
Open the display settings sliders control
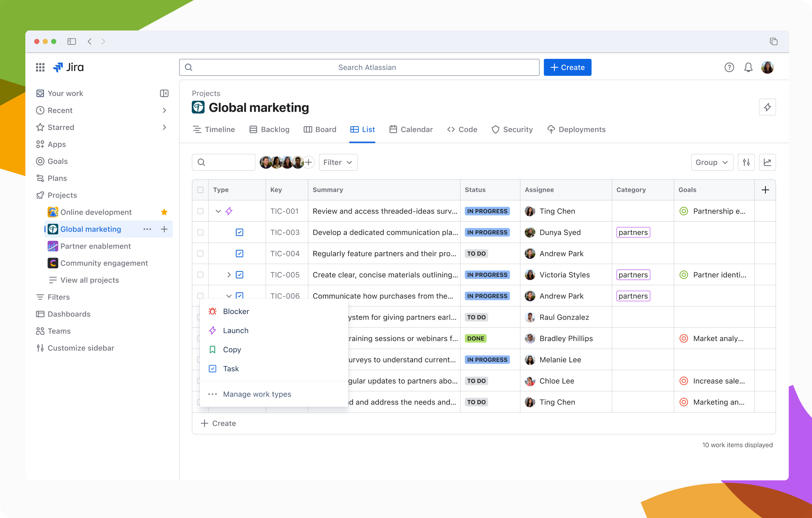coord(746,162)
